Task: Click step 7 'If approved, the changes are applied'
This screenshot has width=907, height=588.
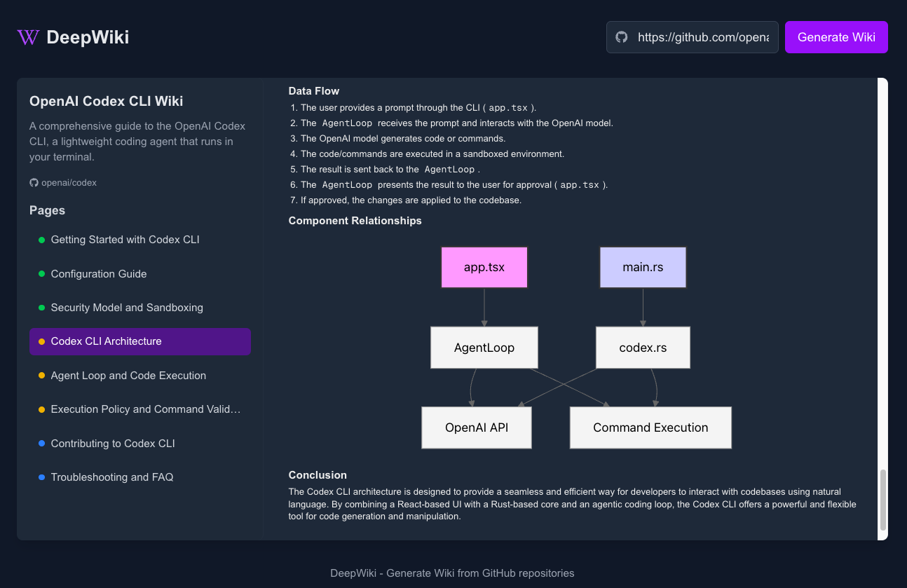Action: point(411,200)
